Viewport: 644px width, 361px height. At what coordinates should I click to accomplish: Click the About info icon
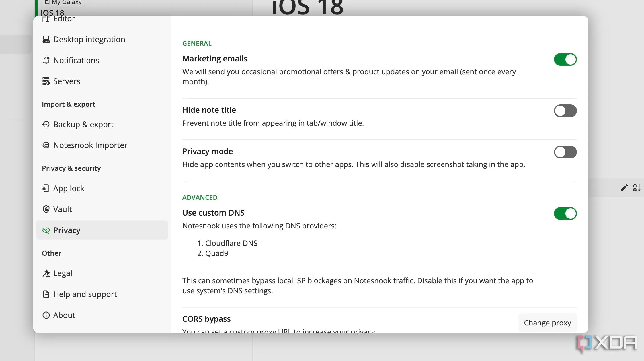pos(46,315)
